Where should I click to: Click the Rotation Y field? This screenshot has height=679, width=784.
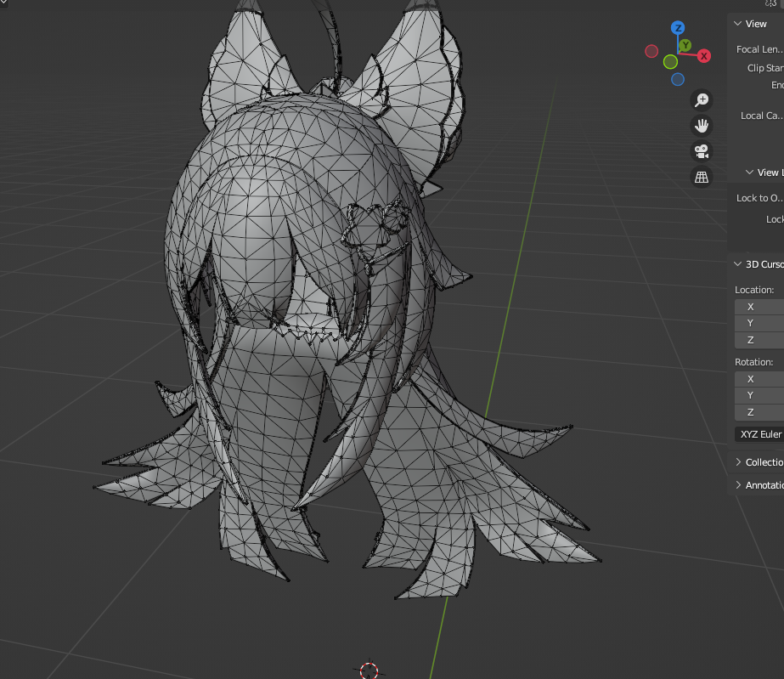759,395
